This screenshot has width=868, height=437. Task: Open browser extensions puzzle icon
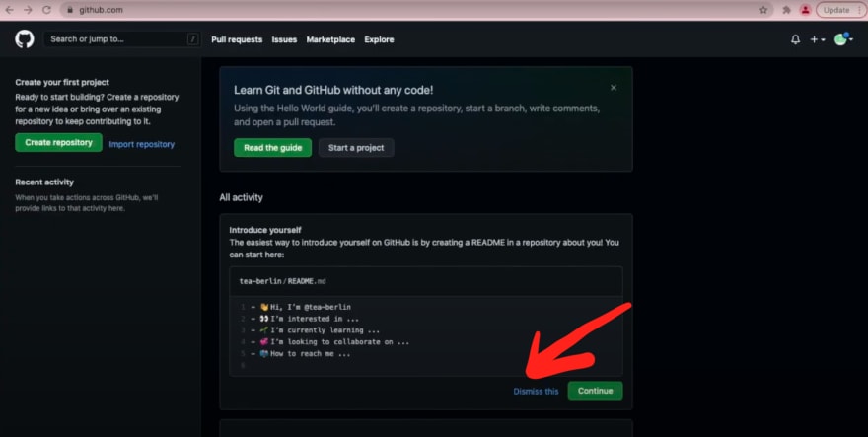click(786, 10)
